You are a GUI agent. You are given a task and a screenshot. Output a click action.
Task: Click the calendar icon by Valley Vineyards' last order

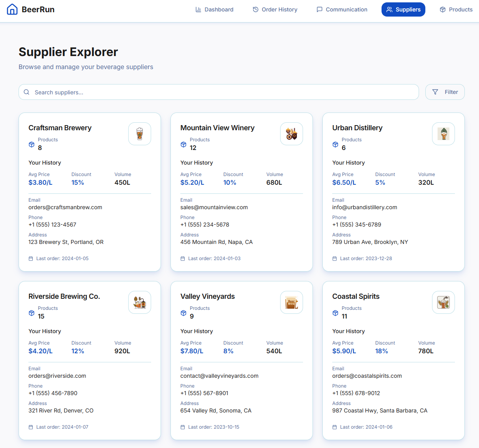[183, 427]
